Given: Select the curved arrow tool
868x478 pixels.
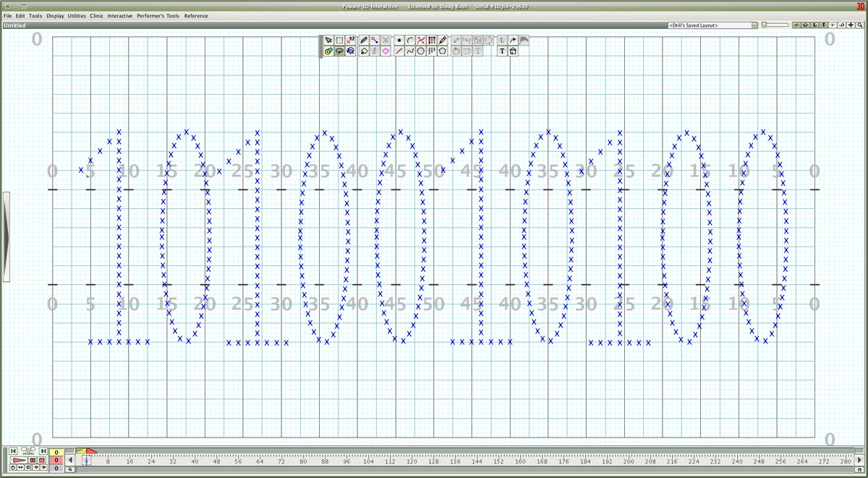Looking at the screenshot, I should 513,40.
